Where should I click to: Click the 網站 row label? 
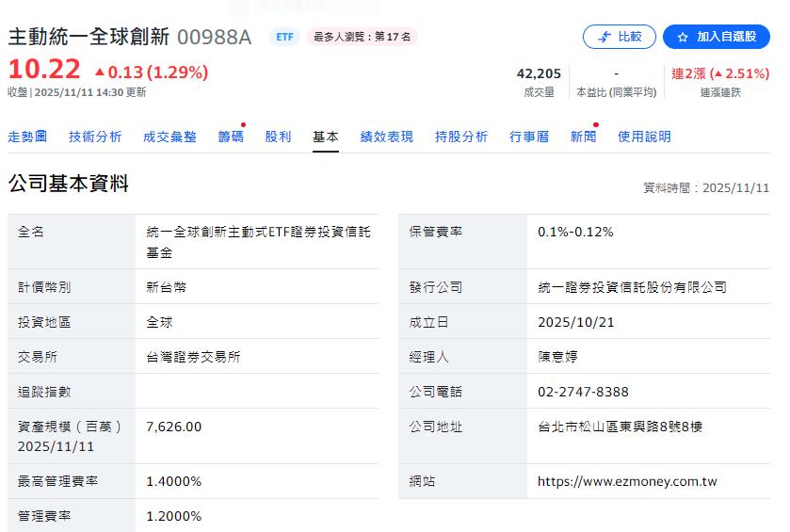[x=422, y=481]
